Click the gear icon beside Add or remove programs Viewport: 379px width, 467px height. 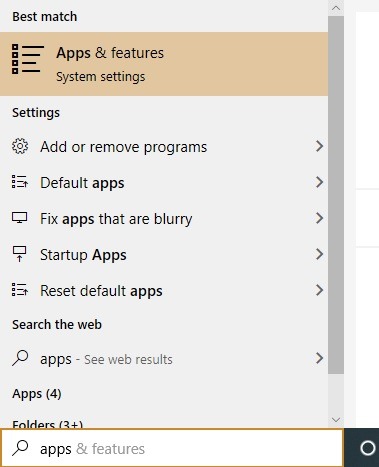click(x=20, y=146)
